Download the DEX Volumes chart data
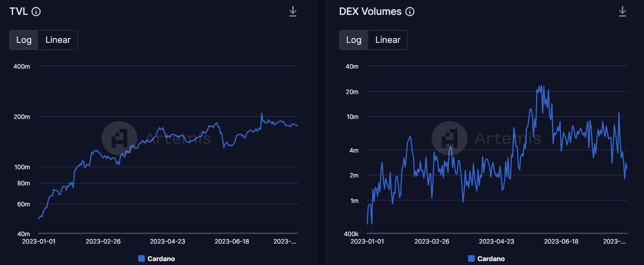Screen dimensions: 644x265 click(623, 12)
